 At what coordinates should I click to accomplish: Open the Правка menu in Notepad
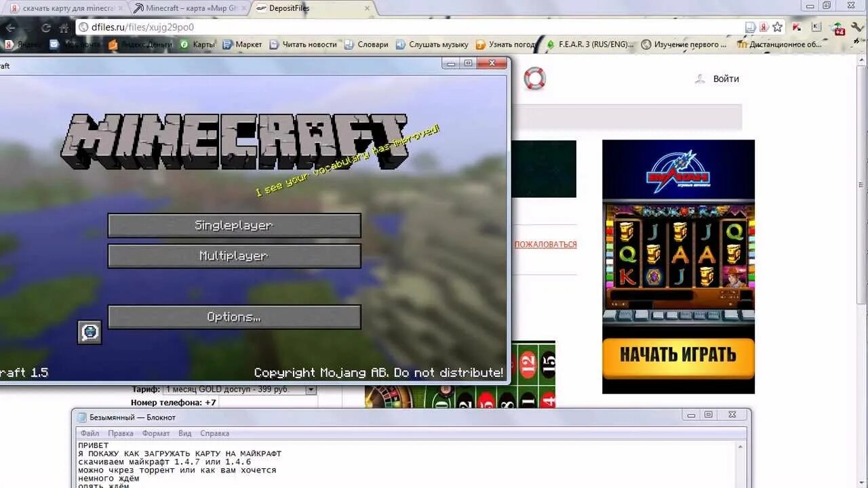click(x=121, y=433)
